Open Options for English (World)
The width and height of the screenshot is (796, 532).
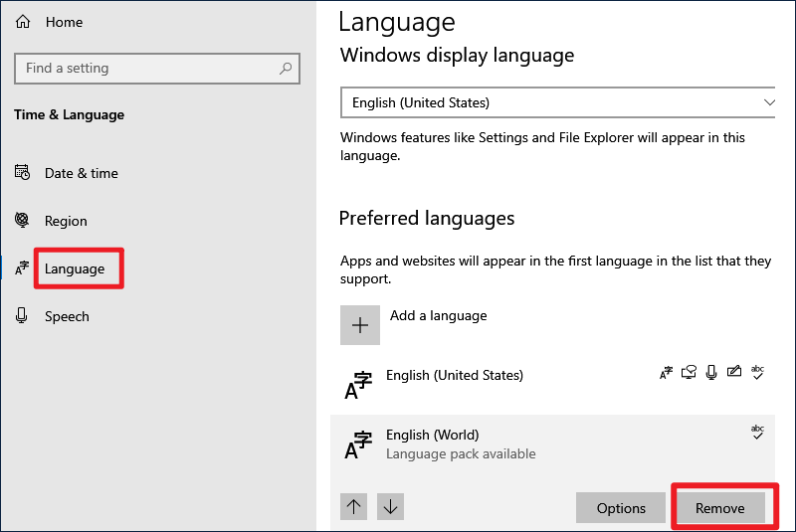[x=621, y=508]
